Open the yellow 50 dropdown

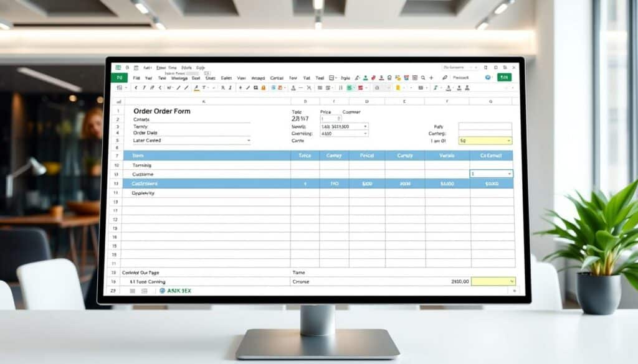coord(485,141)
